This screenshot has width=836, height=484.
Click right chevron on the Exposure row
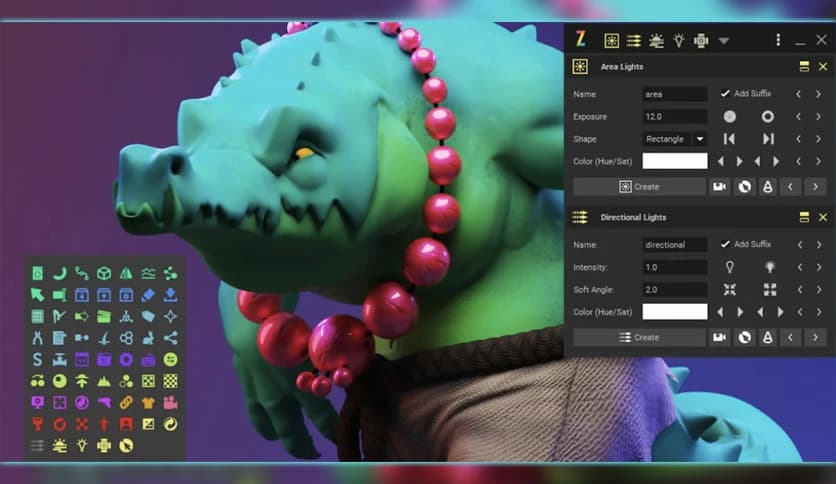[818, 117]
